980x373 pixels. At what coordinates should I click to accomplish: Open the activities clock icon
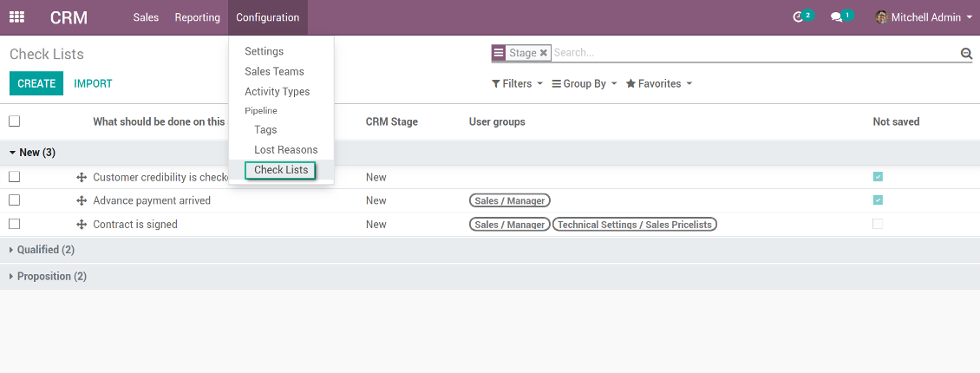click(799, 17)
